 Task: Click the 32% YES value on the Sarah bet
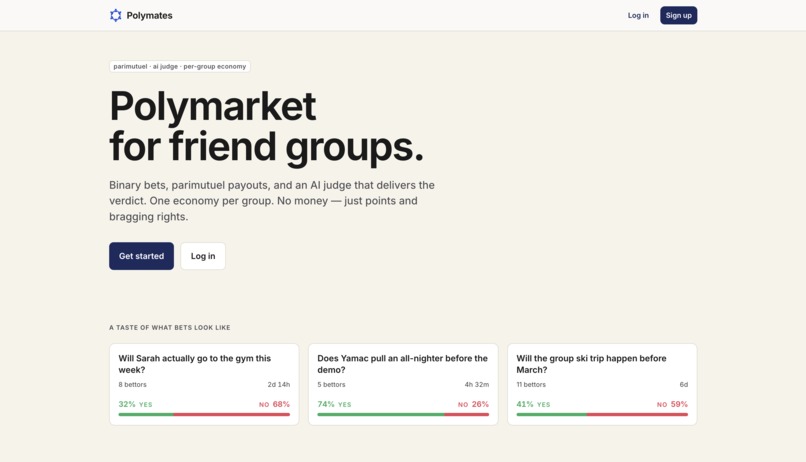click(x=135, y=404)
